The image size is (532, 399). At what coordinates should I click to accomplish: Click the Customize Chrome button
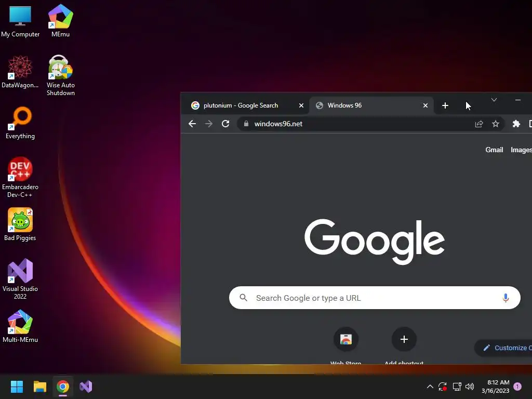pyautogui.click(x=503, y=348)
